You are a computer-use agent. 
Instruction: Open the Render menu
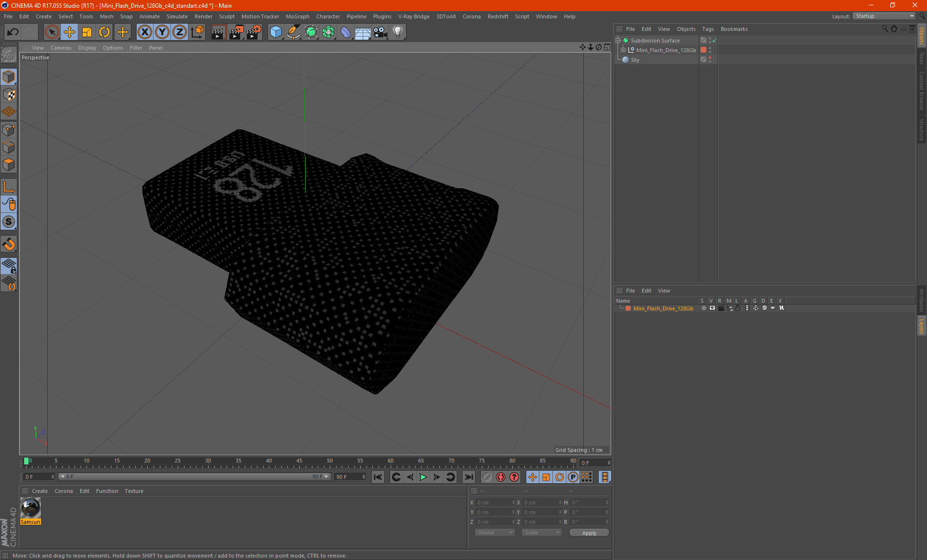pos(203,16)
